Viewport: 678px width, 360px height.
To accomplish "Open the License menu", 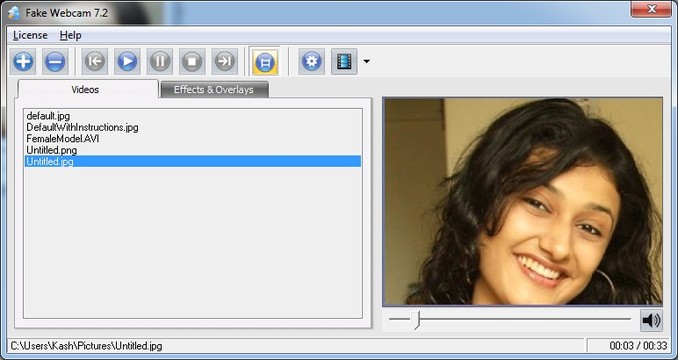I will [30, 35].
